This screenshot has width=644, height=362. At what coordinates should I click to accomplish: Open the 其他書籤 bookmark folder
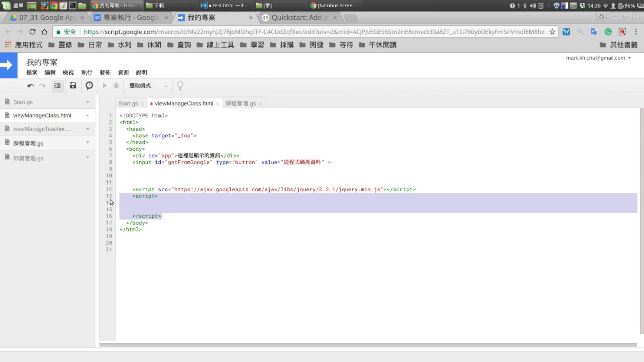click(x=619, y=45)
